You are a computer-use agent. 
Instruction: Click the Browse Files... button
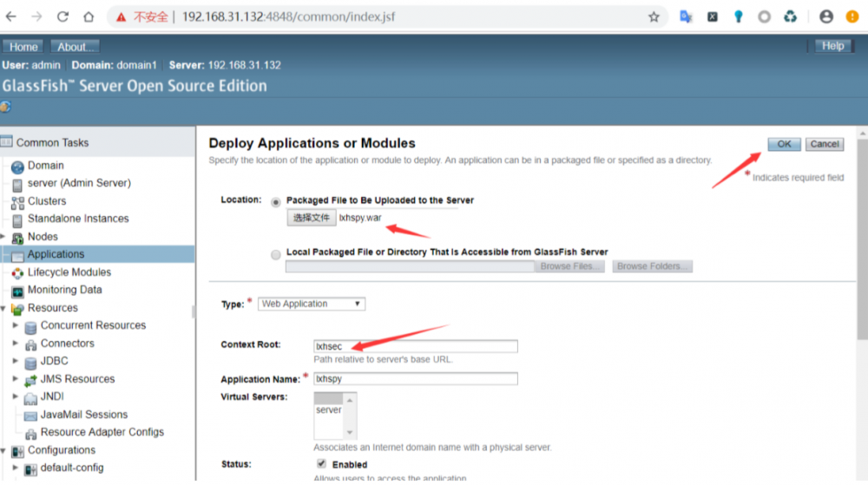(x=569, y=266)
